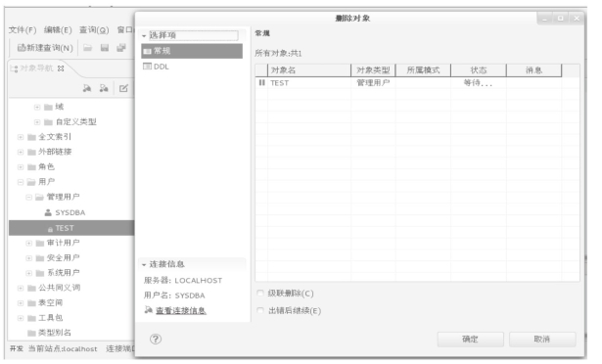Screen dimensions: 602x364
Task: Expand the 系统用户 tree node
Action: 28,273
